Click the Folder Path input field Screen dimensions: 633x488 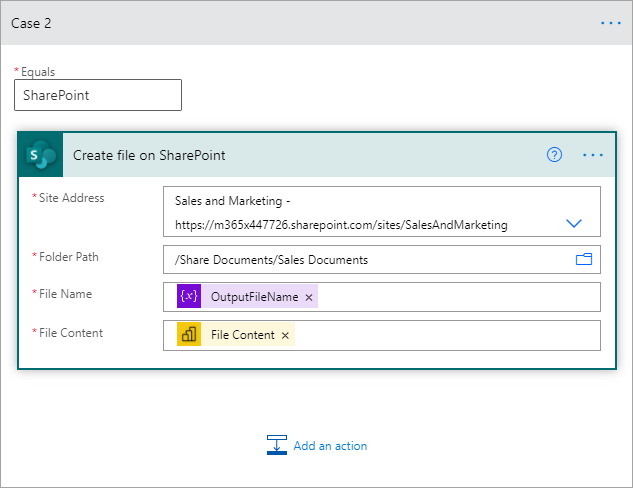point(360,260)
